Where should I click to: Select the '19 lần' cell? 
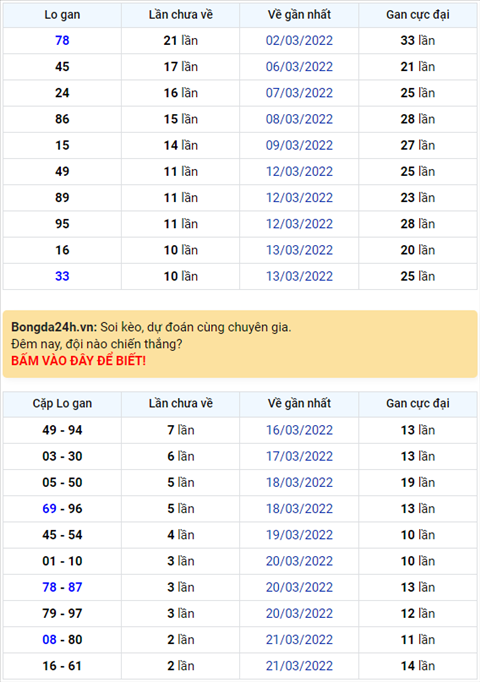[x=418, y=482]
